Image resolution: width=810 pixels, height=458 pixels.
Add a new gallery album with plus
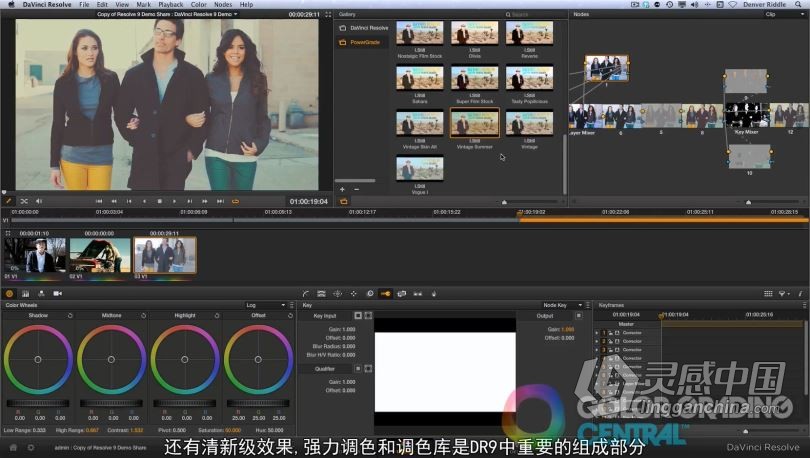point(342,189)
